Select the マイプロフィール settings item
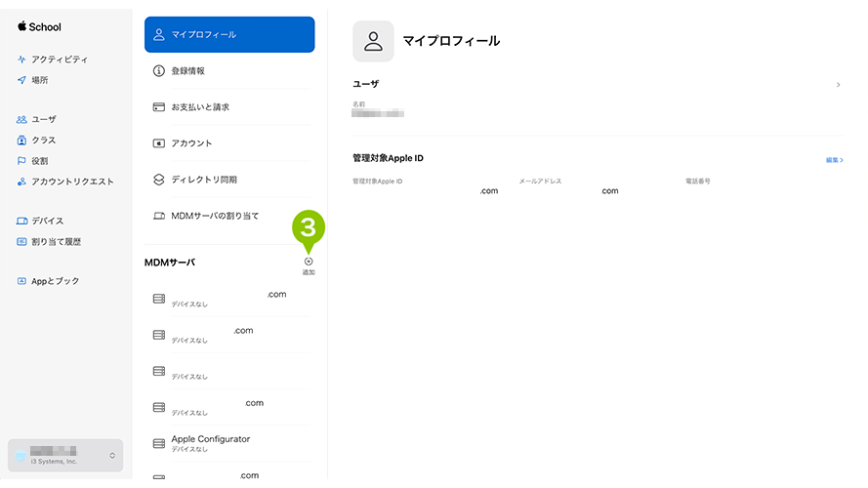The height and width of the screenshot is (488, 868). click(x=229, y=34)
